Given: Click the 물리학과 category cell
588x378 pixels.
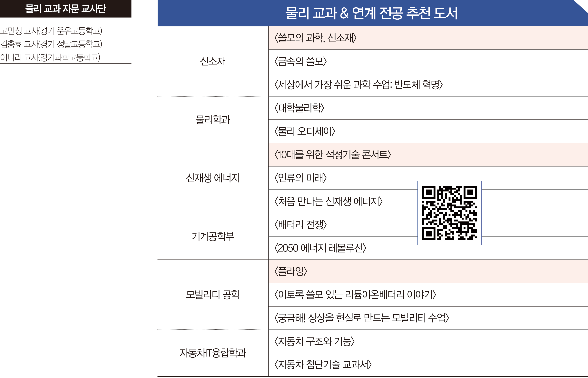Looking at the screenshot, I should (x=213, y=119).
